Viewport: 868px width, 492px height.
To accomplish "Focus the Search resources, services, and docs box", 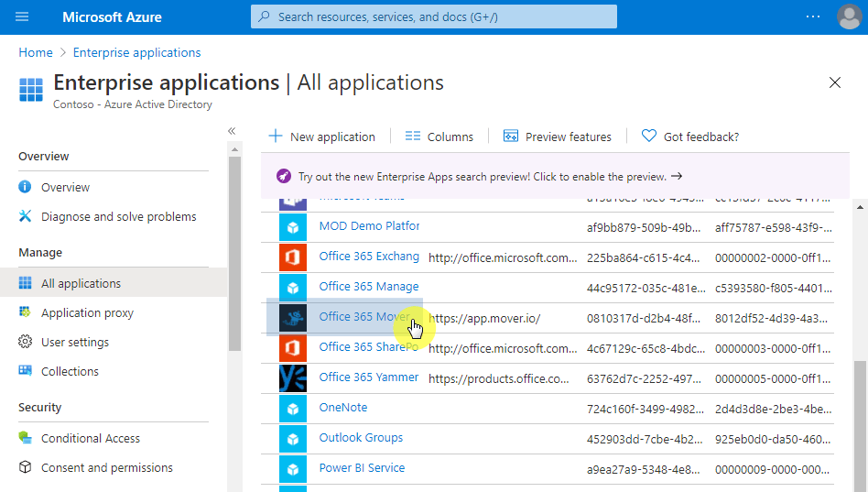I will click(x=433, y=16).
